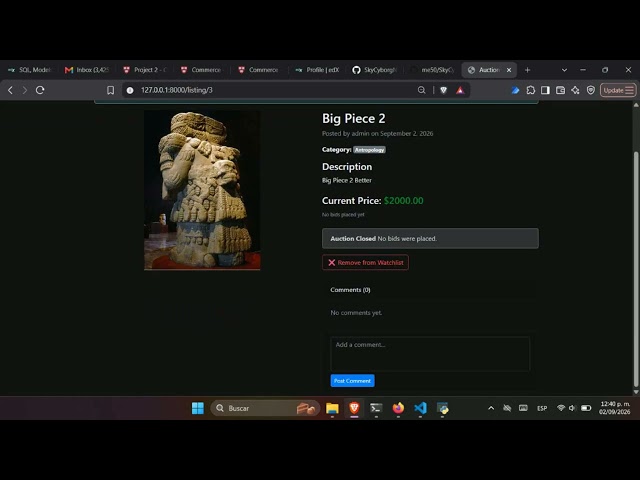Click the Add a comment text area
The image size is (640, 480).
(430, 353)
